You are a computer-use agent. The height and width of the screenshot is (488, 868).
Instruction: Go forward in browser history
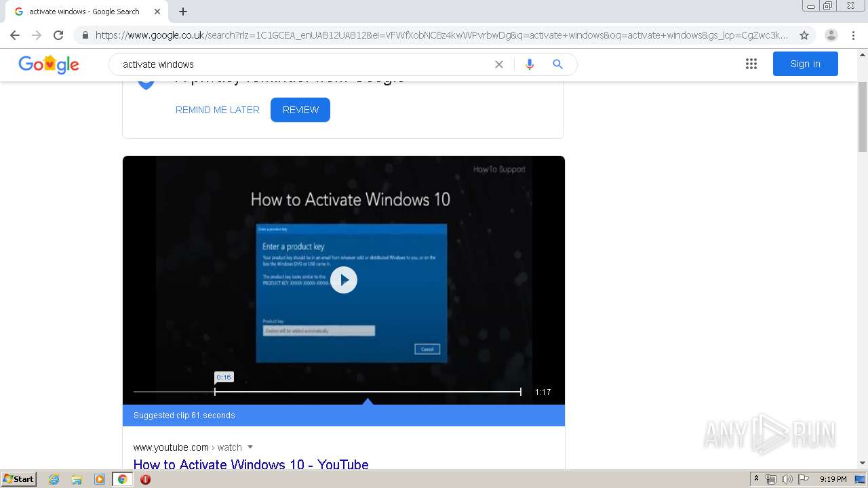coord(36,35)
